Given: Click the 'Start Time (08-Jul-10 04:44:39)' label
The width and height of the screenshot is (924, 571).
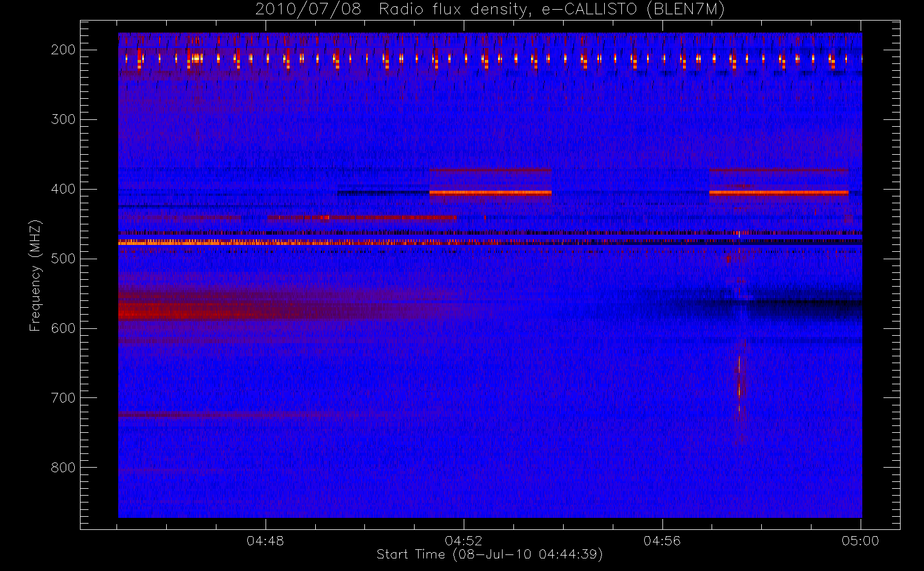Looking at the screenshot, I should (489, 554).
